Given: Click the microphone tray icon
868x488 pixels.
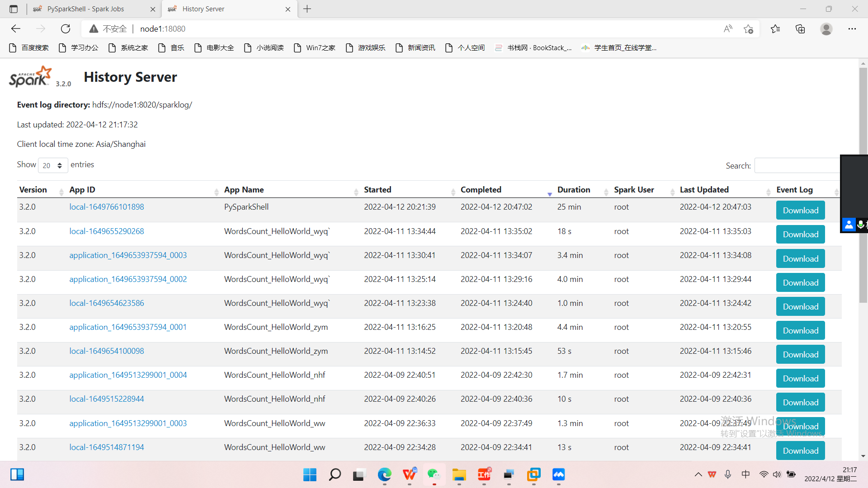Looking at the screenshot, I should tap(728, 474).
